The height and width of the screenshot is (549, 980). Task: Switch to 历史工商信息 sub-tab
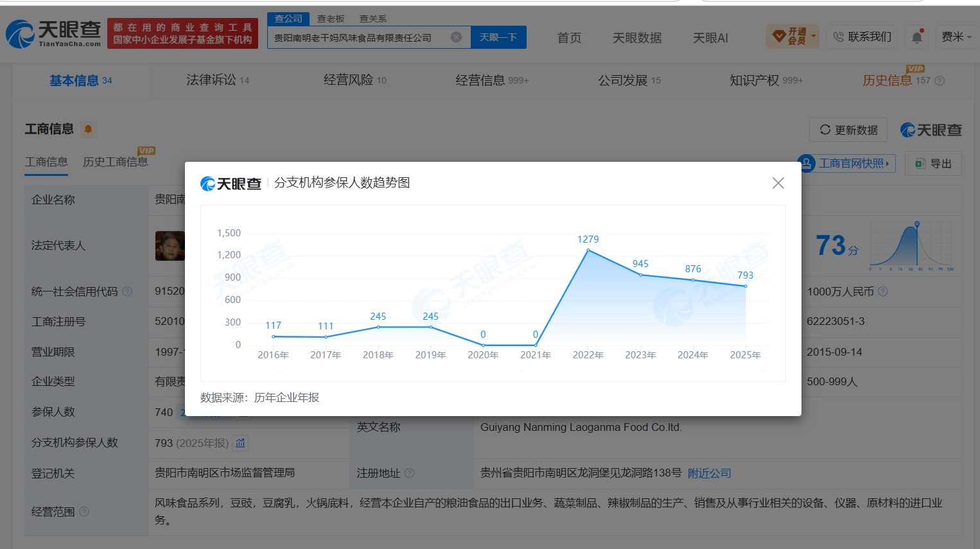click(116, 162)
